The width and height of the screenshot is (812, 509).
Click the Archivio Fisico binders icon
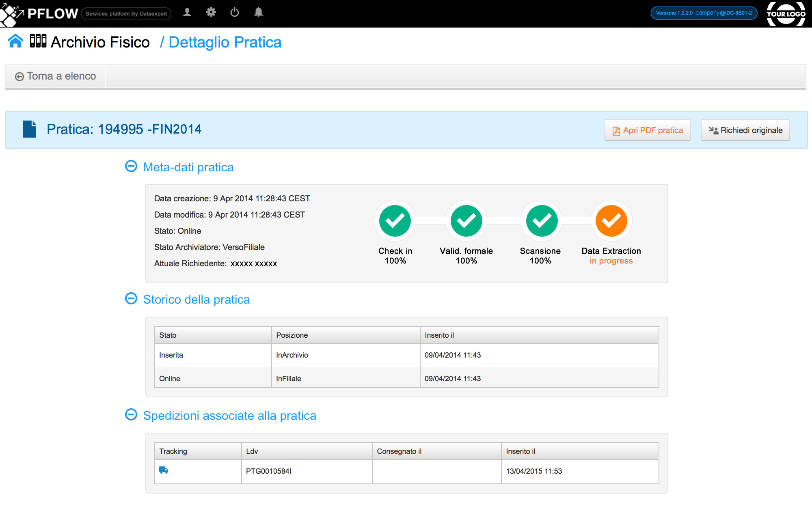click(38, 41)
